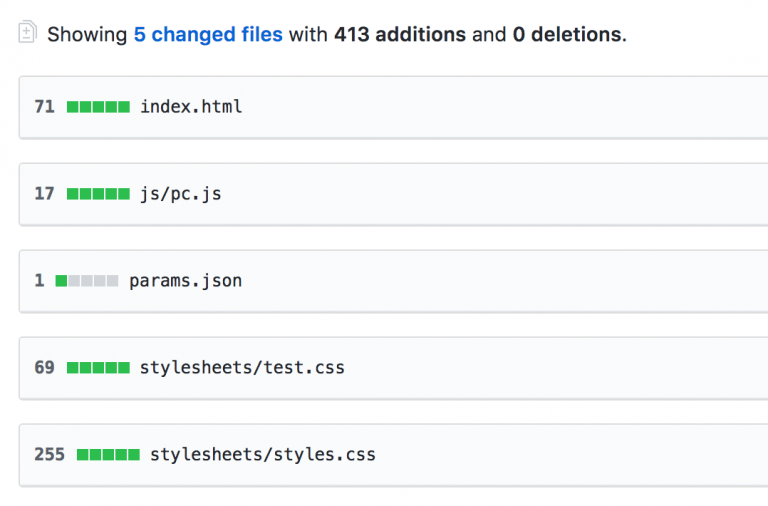The height and width of the screenshot is (506, 768).
Task: Click the 255 line count for styles.css
Action: point(49,454)
